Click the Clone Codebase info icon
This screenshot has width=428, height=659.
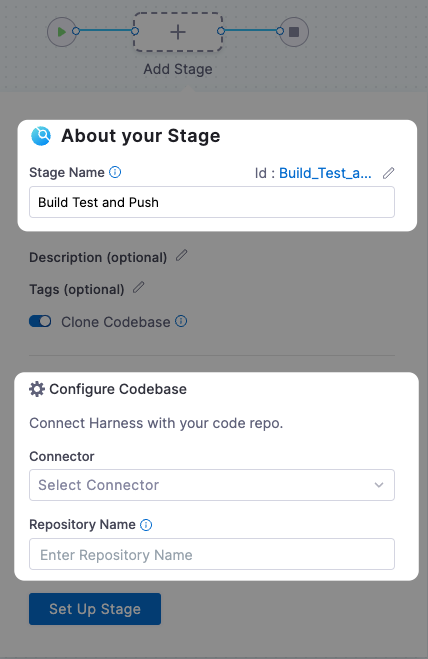click(x=181, y=322)
